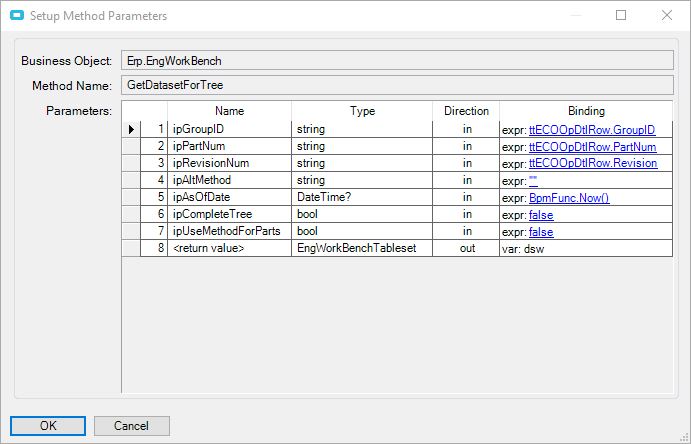Select the row header for row 1
This screenshot has height=444, width=691.
click(131, 130)
